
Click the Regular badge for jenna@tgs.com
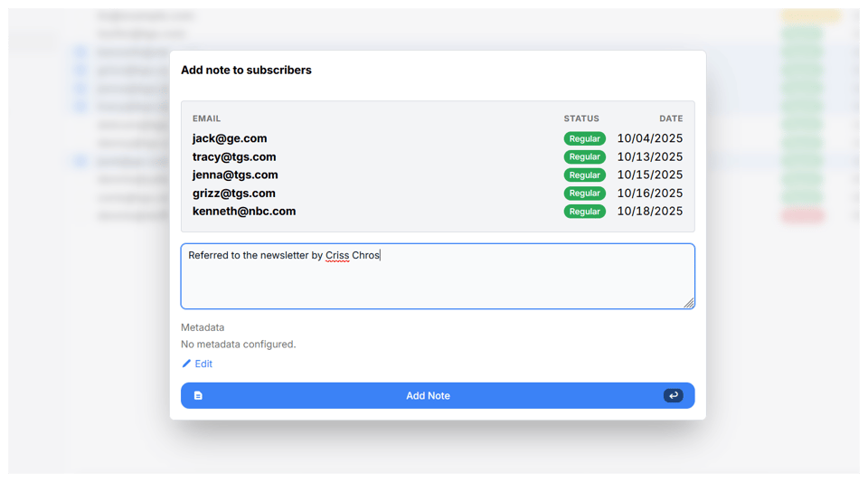tap(584, 175)
